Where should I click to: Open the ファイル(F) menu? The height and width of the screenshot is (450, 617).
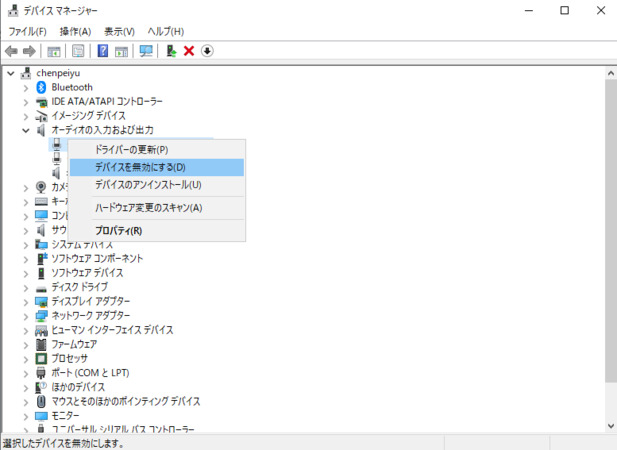pos(27,31)
